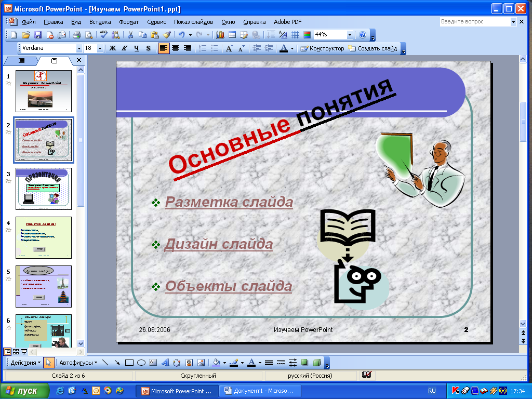The image size is (532, 399).
Task: Click the Создать слайд button
Action: [x=373, y=48]
